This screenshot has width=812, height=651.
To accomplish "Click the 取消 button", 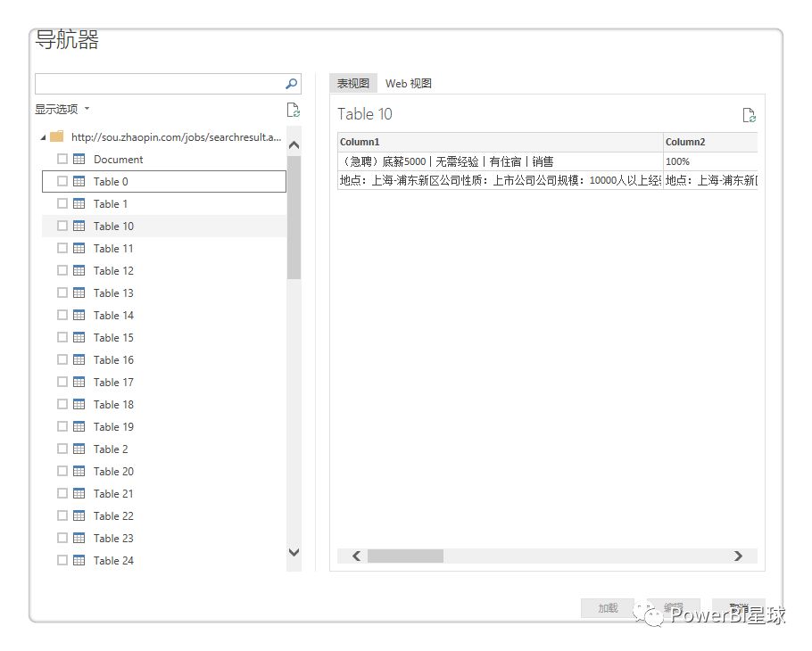I will [739, 608].
